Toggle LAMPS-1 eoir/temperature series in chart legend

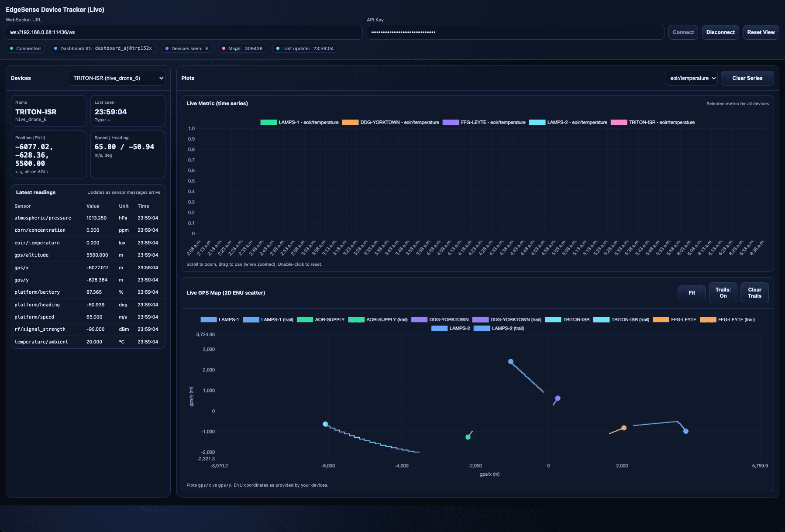pyautogui.click(x=300, y=122)
